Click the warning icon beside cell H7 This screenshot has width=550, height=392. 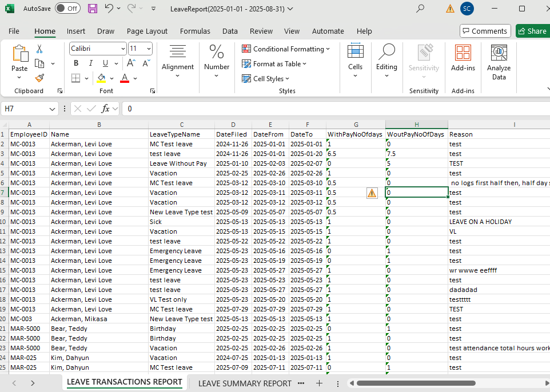click(372, 193)
